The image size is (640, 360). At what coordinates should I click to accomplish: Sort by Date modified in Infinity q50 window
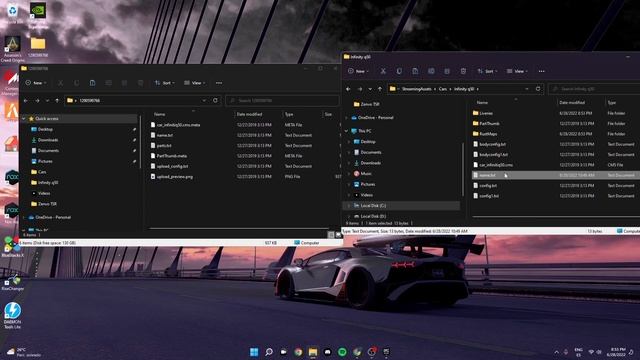point(572,102)
